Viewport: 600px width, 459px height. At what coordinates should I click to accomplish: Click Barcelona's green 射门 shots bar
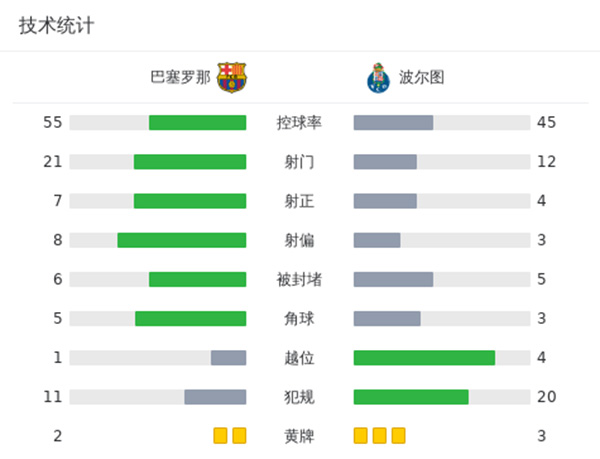tap(190, 162)
